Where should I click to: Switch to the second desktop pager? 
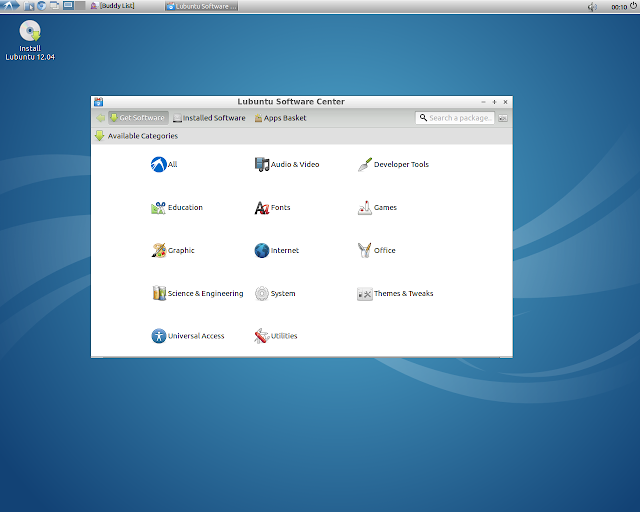(x=80, y=6)
